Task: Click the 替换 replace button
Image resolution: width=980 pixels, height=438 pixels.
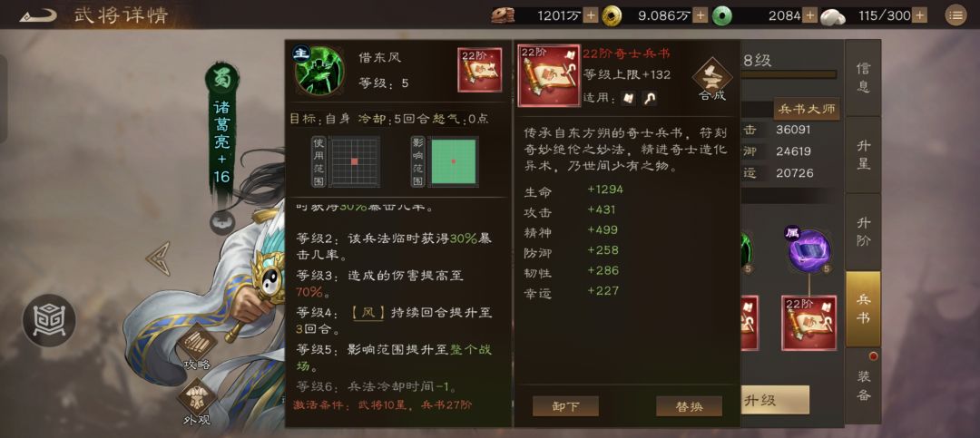Action: pos(689,406)
